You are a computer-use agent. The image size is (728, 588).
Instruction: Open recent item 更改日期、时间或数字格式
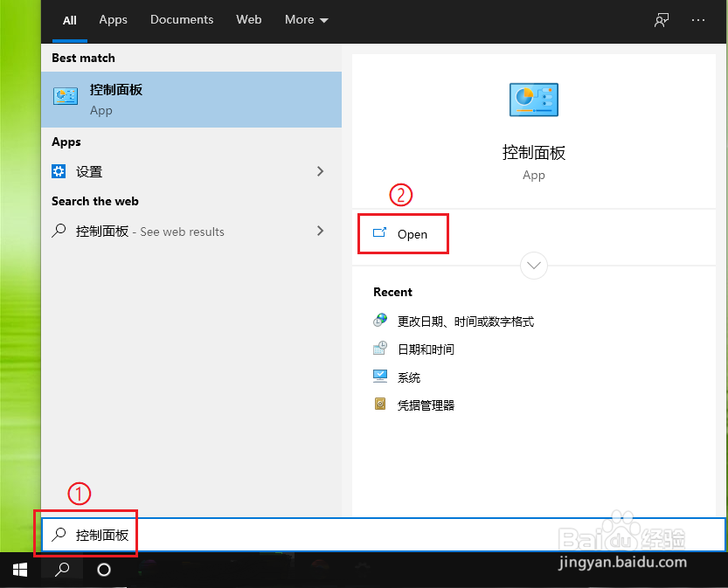pos(465,322)
